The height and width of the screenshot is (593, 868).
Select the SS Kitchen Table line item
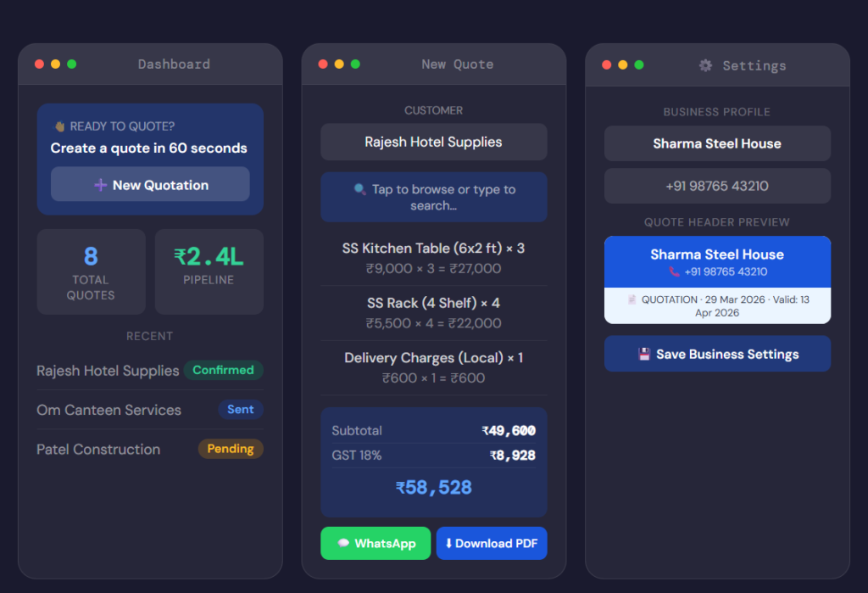pyautogui.click(x=433, y=258)
